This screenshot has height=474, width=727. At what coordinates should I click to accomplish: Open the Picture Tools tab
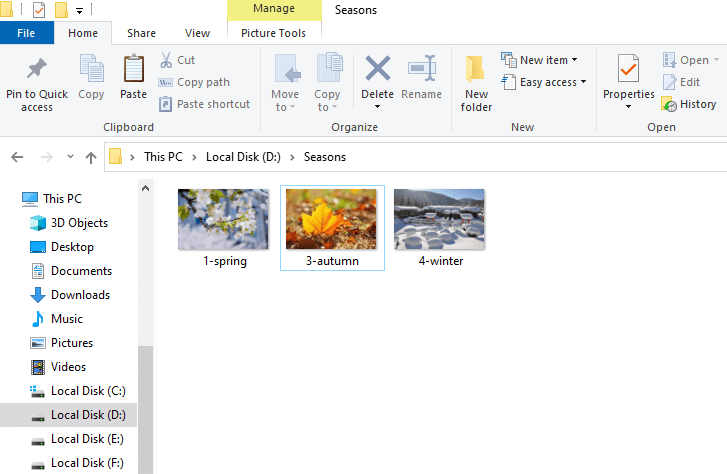tap(274, 33)
